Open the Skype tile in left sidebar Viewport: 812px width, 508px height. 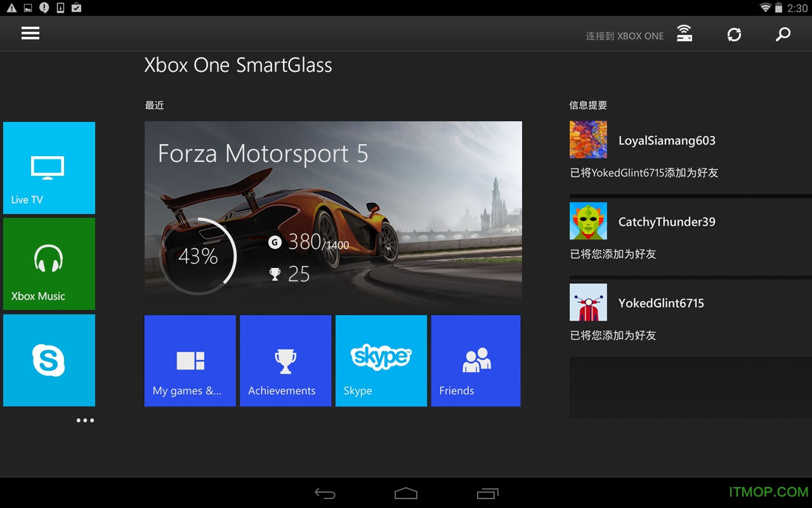coord(49,360)
